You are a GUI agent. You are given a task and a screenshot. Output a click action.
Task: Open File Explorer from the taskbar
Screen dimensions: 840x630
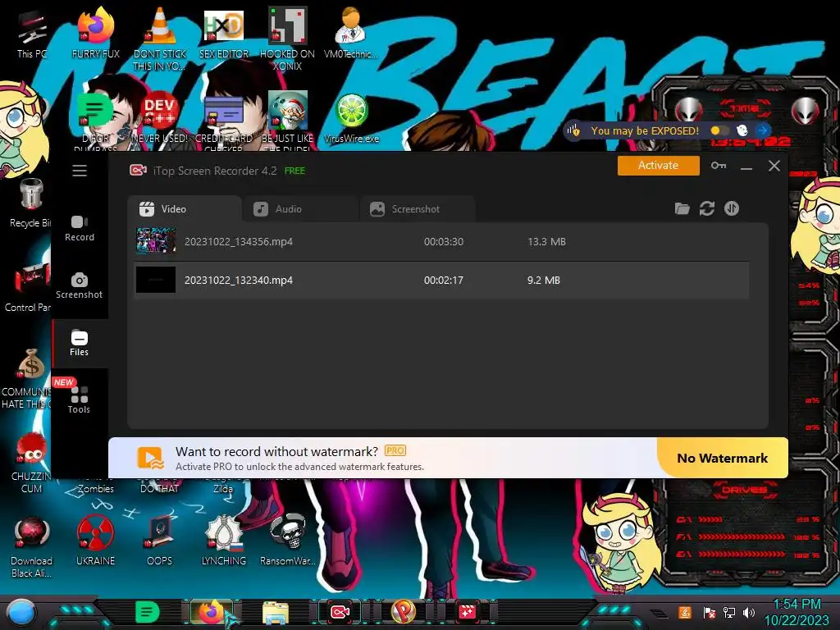point(276,613)
